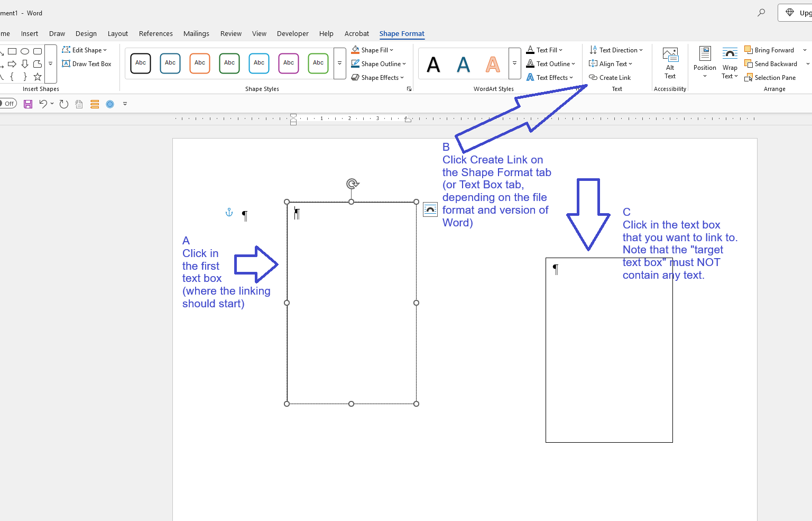Click the rotation handle above the text box
The image size is (812, 521).
click(352, 184)
